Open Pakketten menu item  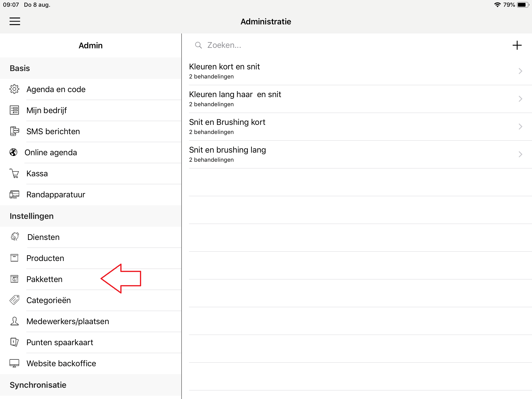tap(44, 279)
